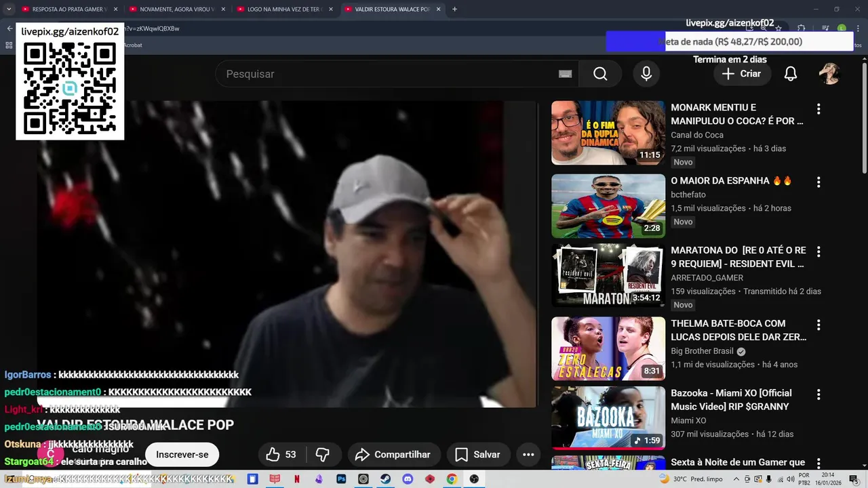Open the bookmarks apps grid icon
868x488 pixels.
9,45
